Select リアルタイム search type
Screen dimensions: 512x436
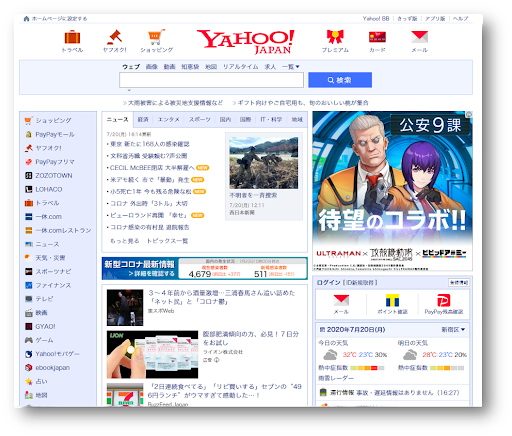click(240, 67)
